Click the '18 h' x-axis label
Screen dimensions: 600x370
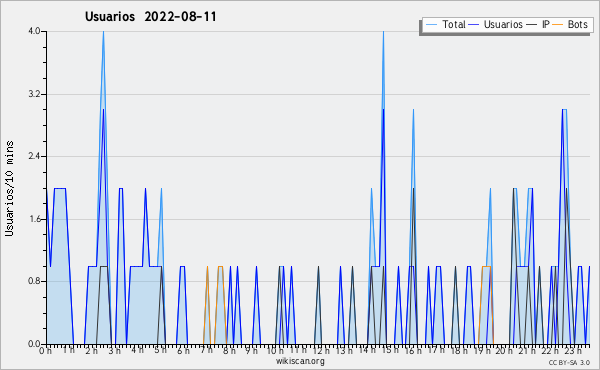pos(459,351)
